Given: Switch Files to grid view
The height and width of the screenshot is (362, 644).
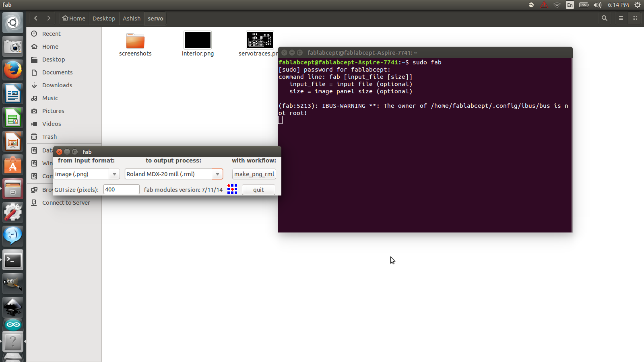Looking at the screenshot, I should pyautogui.click(x=635, y=18).
